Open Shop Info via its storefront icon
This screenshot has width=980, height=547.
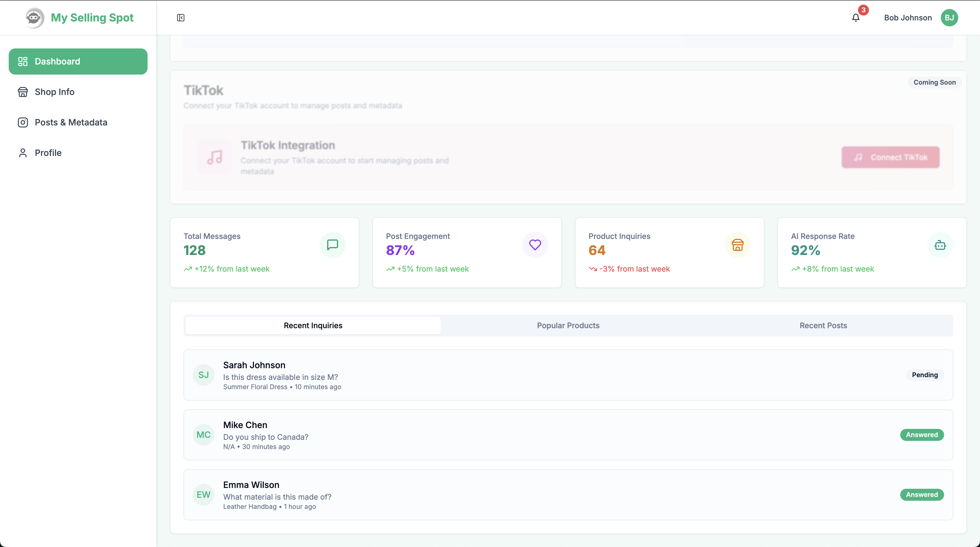click(23, 92)
